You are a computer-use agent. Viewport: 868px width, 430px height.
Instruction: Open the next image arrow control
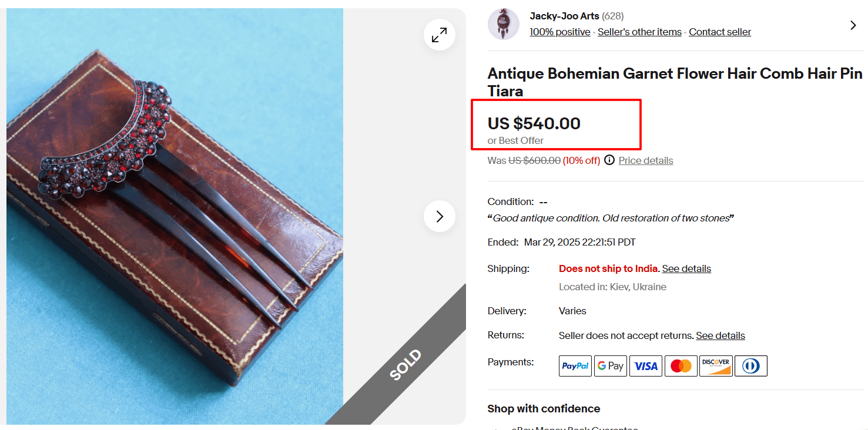coord(439,216)
